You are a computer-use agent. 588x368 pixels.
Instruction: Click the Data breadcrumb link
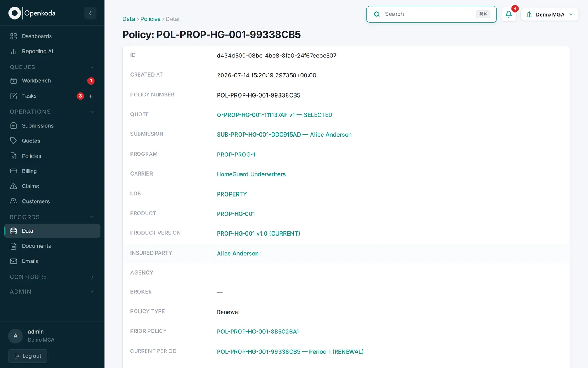(x=129, y=19)
